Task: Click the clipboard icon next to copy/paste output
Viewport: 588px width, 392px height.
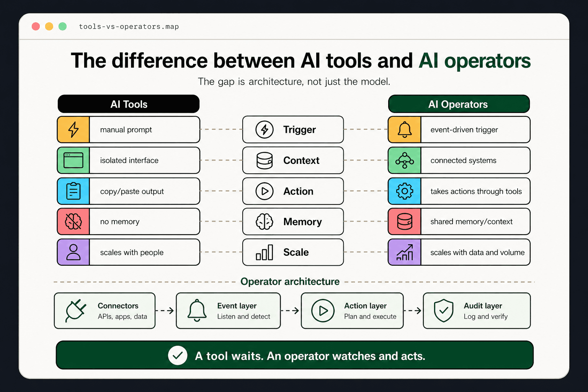Action: click(x=73, y=191)
